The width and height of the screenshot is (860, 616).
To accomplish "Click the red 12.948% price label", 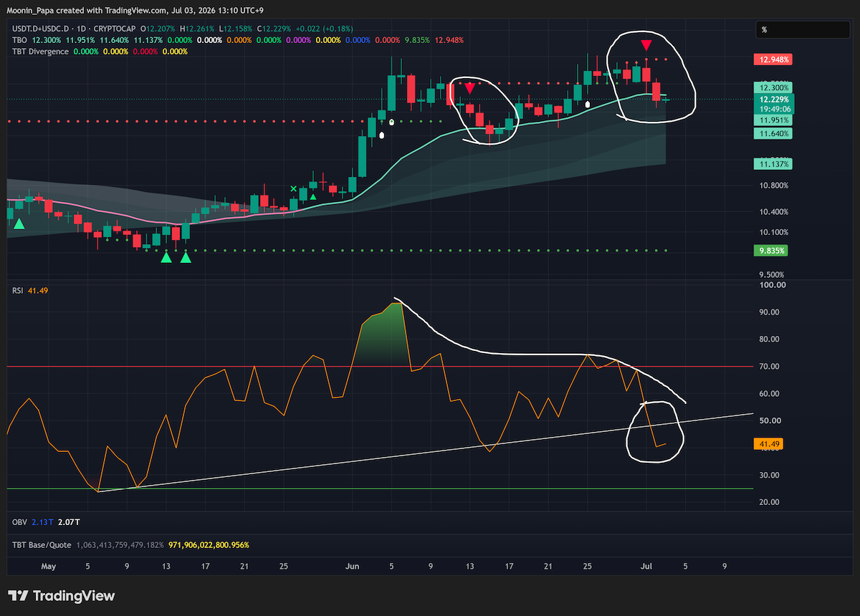I will click(x=770, y=59).
